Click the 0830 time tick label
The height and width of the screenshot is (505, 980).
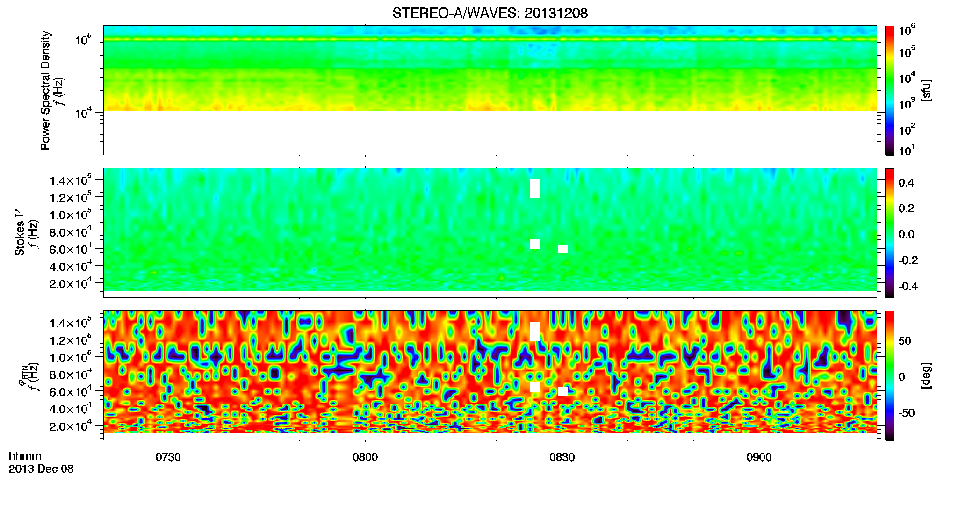coord(562,457)
